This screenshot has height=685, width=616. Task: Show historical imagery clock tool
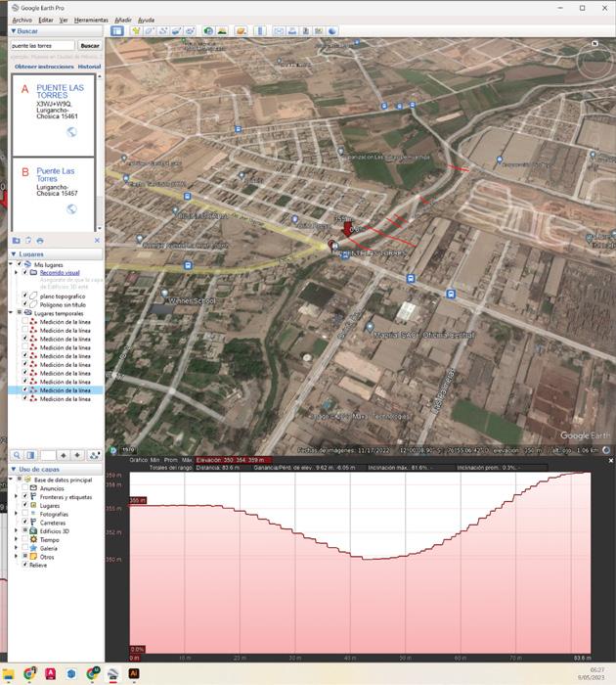(208, 31)
